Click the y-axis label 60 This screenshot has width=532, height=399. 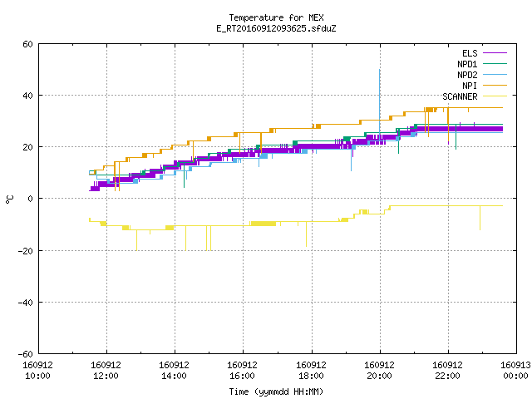27,44
